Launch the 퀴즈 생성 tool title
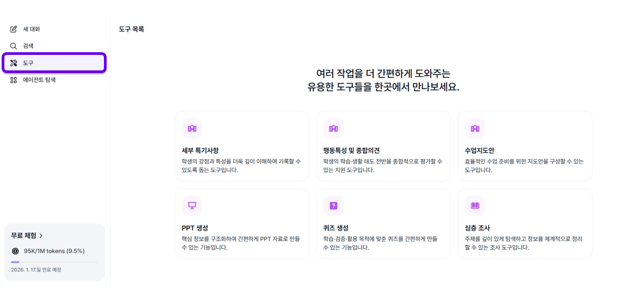Image resolution: width=644 pixels, height=290 pixels. tap(336, 228)
